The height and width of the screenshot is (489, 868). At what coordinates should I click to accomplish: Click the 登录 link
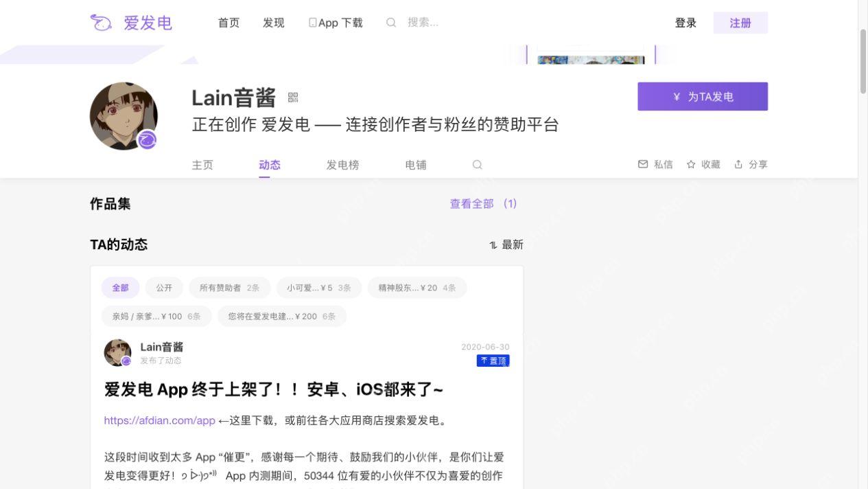686,23
